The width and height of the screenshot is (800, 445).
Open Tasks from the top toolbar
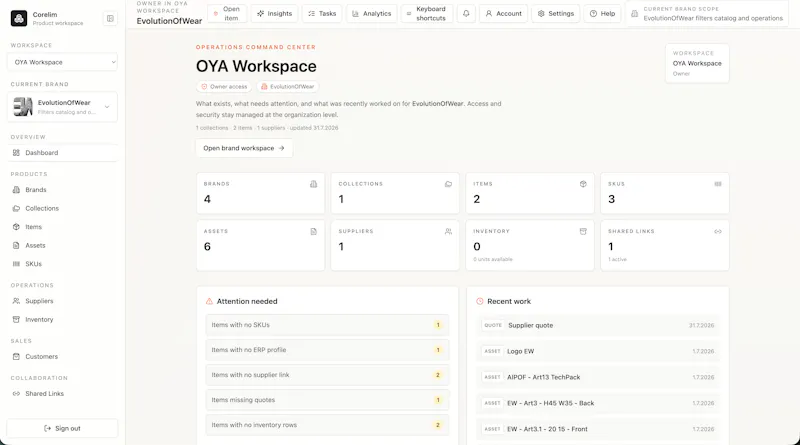(322, 14)
